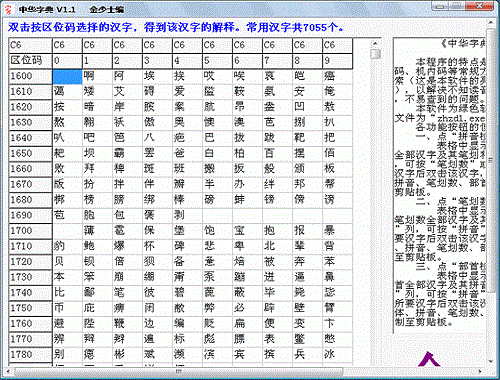Image resolution: width=500 pixels, height=380 pixels.
Task: Click the purple up-arrow icon below the text panel
Action: click(429, 359)
